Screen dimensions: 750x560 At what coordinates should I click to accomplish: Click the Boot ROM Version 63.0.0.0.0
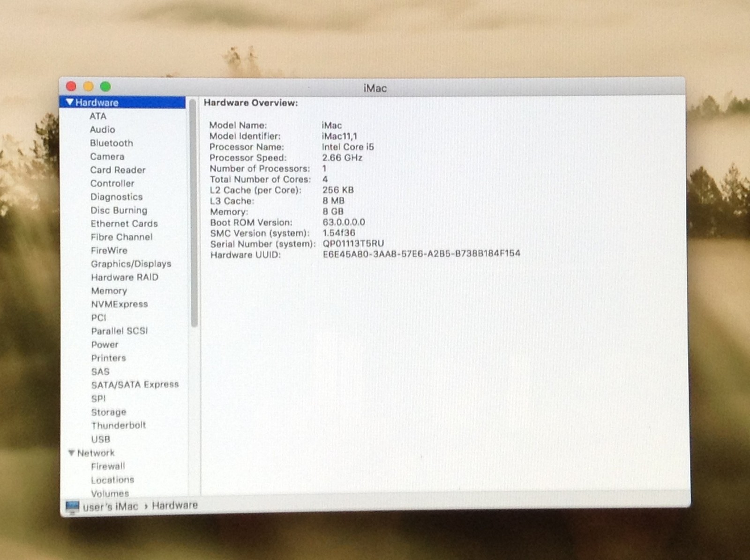344,222
